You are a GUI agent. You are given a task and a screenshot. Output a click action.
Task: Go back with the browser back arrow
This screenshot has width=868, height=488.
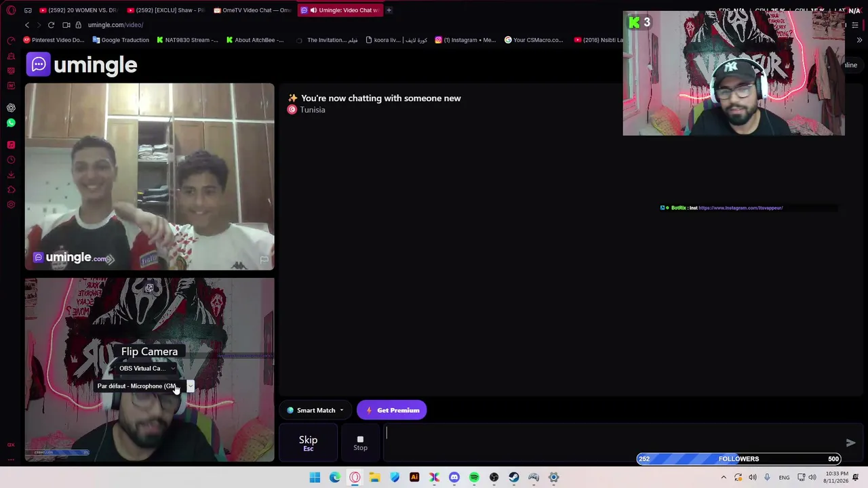point(27,25)
